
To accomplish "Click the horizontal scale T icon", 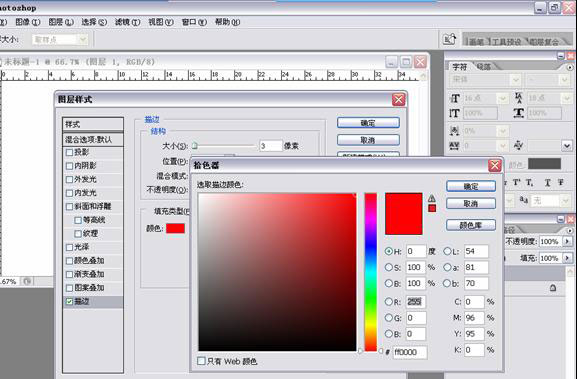I will (x=519, y=113).
